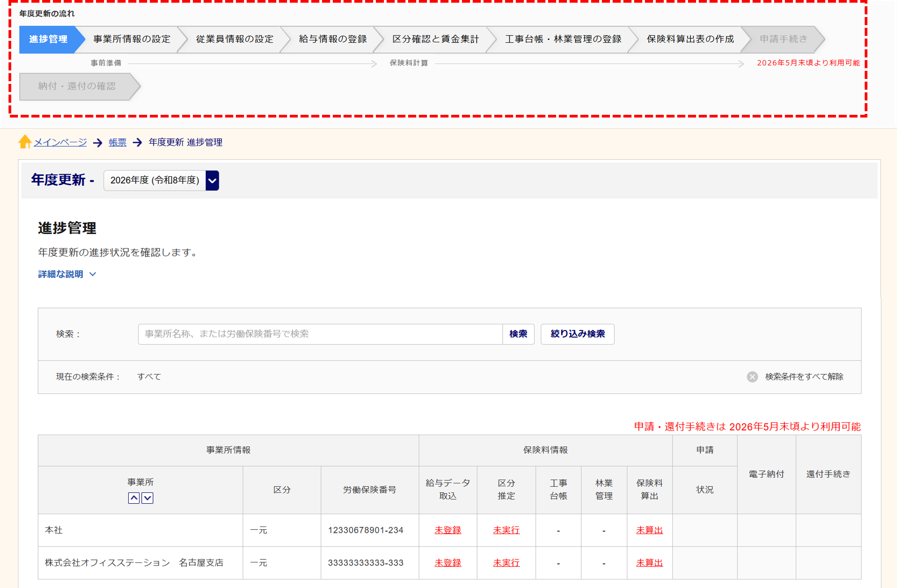Click the search field for 事業所名称
Viewport: 897px width, 588px height.
(x=320, y=334)
